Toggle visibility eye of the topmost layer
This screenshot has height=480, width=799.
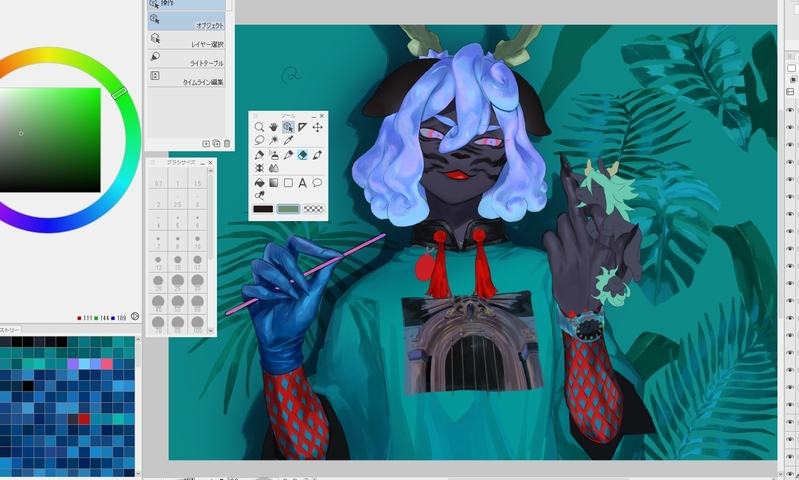point(790,110)
